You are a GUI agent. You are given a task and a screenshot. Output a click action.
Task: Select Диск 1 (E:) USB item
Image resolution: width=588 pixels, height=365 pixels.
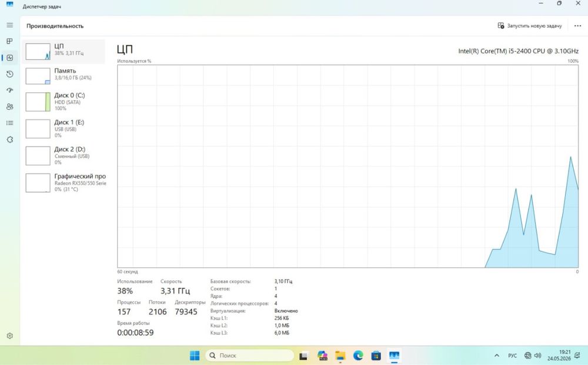(x=63, y=129)
